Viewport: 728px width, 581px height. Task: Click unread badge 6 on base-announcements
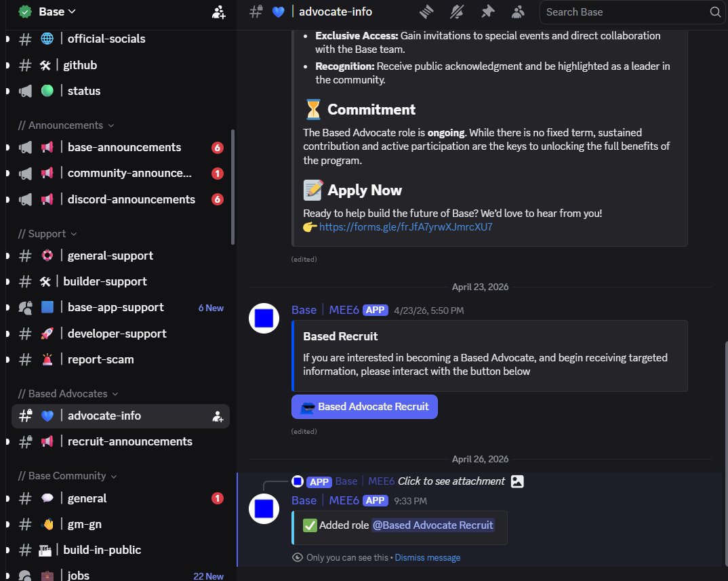218,148
